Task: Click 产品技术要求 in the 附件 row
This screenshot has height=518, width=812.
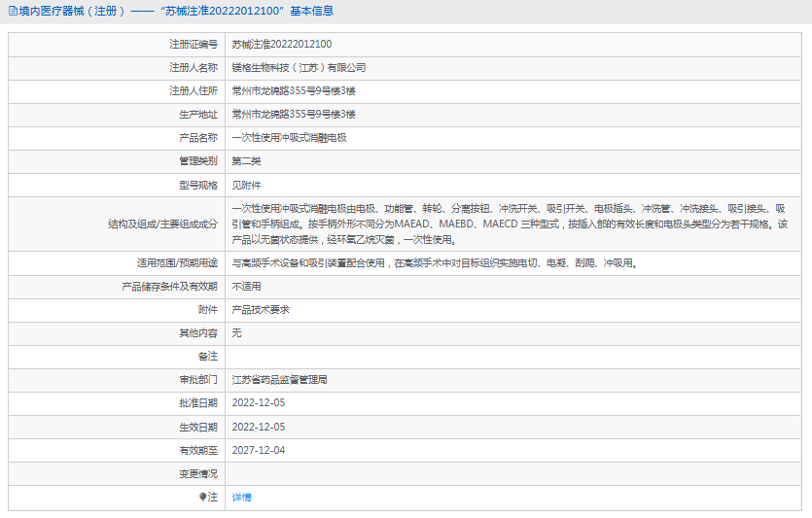Action: [261, 309]
